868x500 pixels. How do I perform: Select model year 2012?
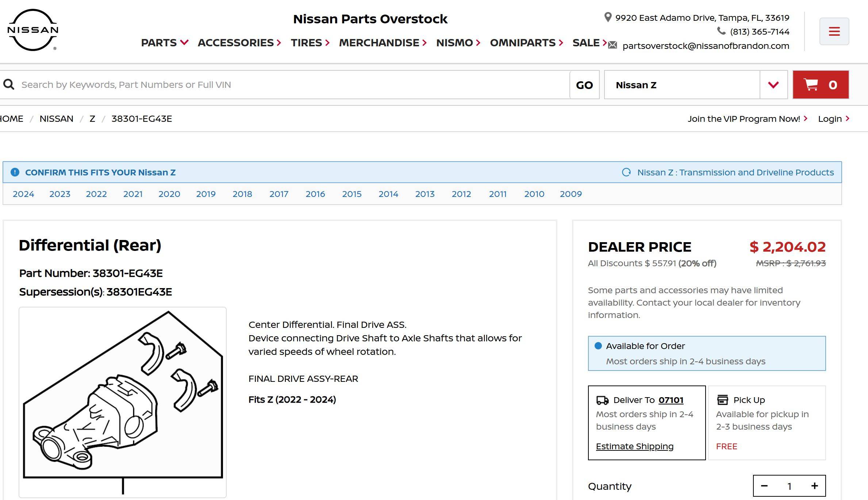[461, 194]
